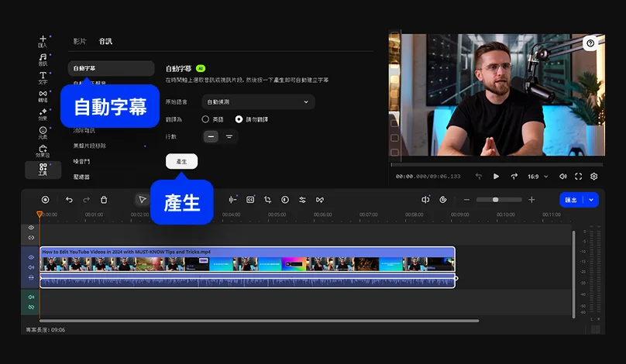Click the 產生 generate button
This screenshot has height=364, width=626.
pos(181,161)
